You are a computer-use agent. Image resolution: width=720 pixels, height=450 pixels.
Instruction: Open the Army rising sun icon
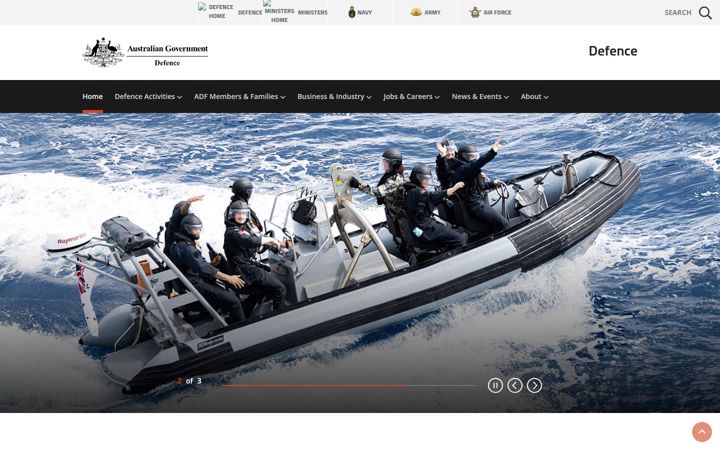tap(416, 12)
